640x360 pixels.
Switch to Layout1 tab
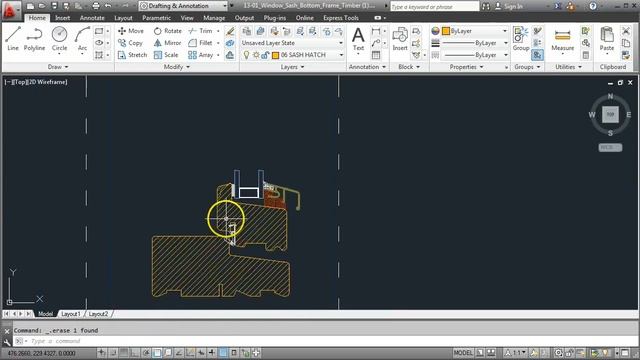71,314
